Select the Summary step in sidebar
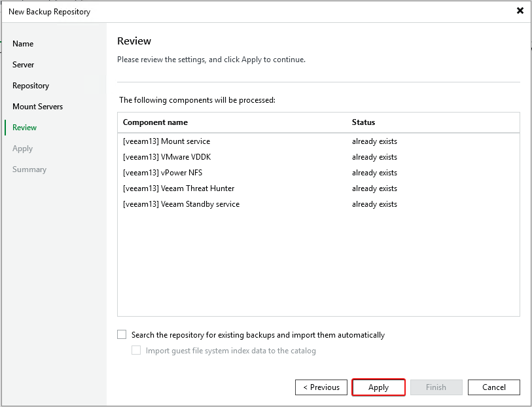This screenshot has width=532, height=407. coord(29,169)
